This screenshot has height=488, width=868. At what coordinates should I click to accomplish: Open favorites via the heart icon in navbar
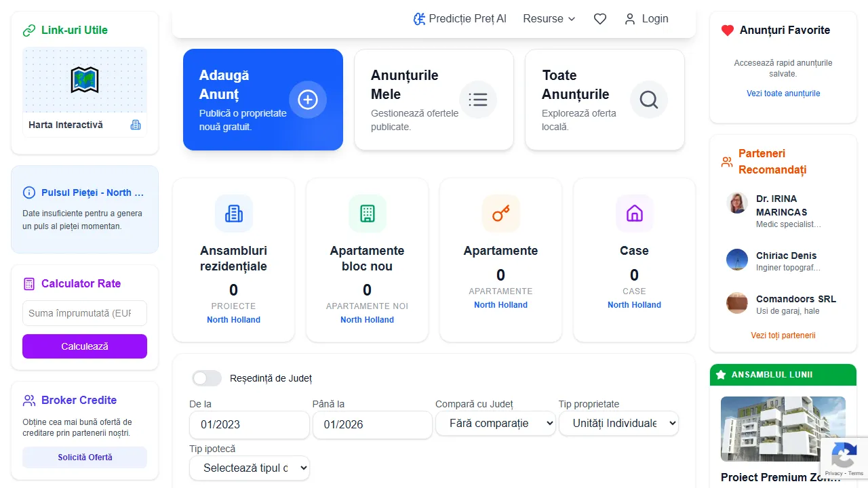point(599,19)
